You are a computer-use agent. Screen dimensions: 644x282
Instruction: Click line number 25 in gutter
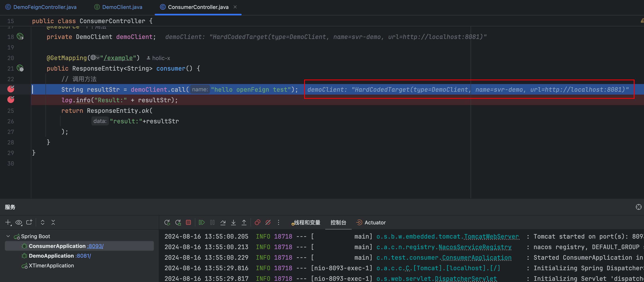(11, 111)
